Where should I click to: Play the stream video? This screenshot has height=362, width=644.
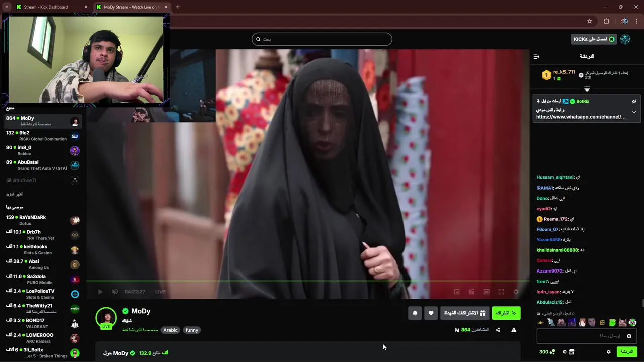click(100, 292)
